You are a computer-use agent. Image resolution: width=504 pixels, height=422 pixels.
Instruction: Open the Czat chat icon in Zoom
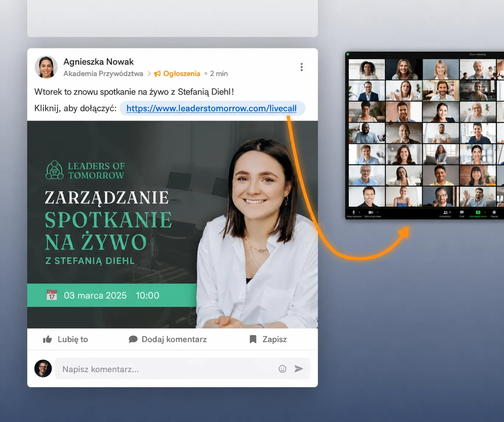(x=462, y=212)
